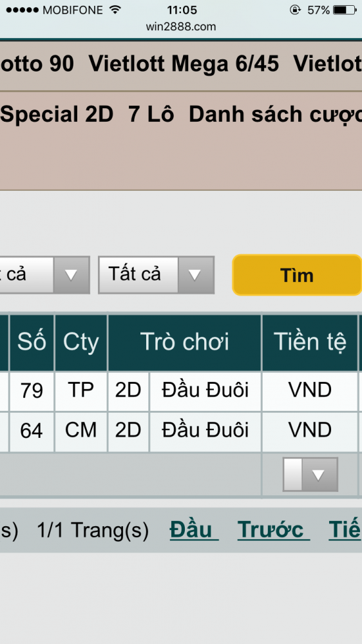Click the Trò chơi column header
362x644 pixels.
coord(184,342)
